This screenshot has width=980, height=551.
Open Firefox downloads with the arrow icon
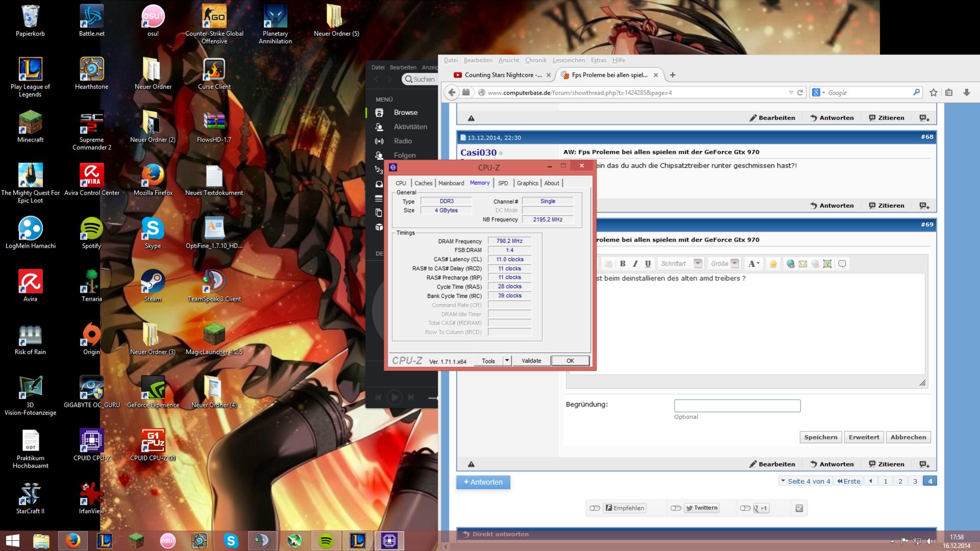pyautogui.click(x=966, y=92)
